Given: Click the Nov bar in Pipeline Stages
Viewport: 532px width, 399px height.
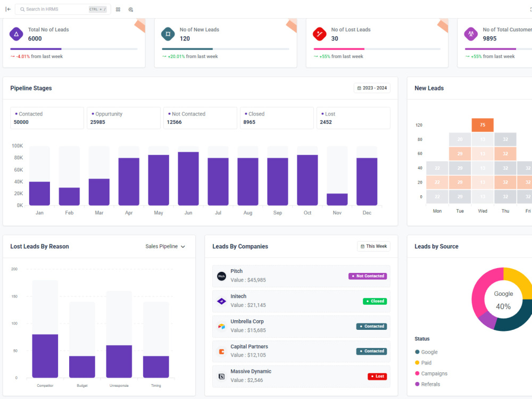Looking at the screenshot, I should pos(337,199).
